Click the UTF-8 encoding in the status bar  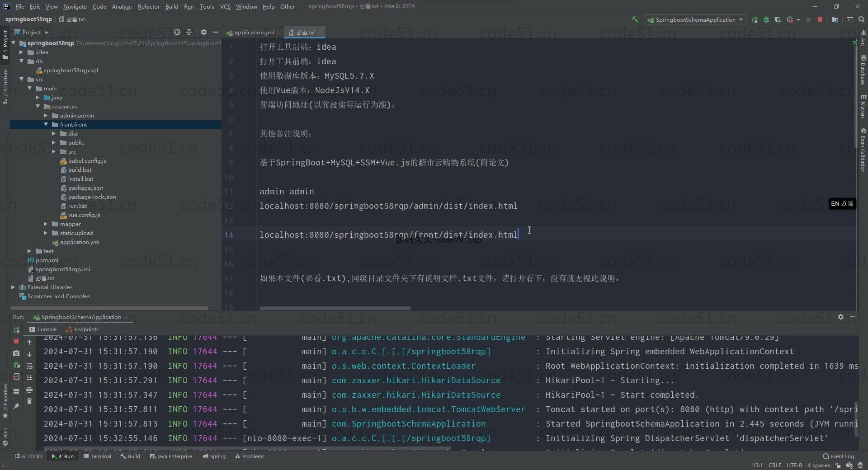coord(794,465)
